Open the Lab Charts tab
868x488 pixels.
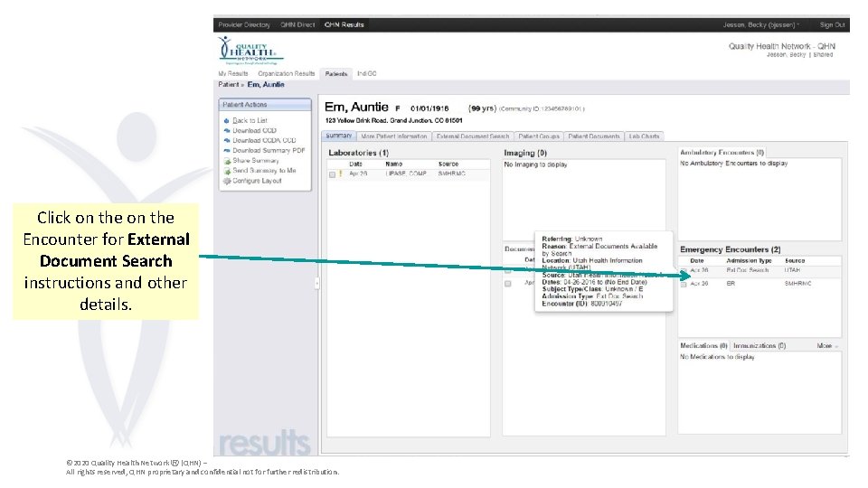644,136
